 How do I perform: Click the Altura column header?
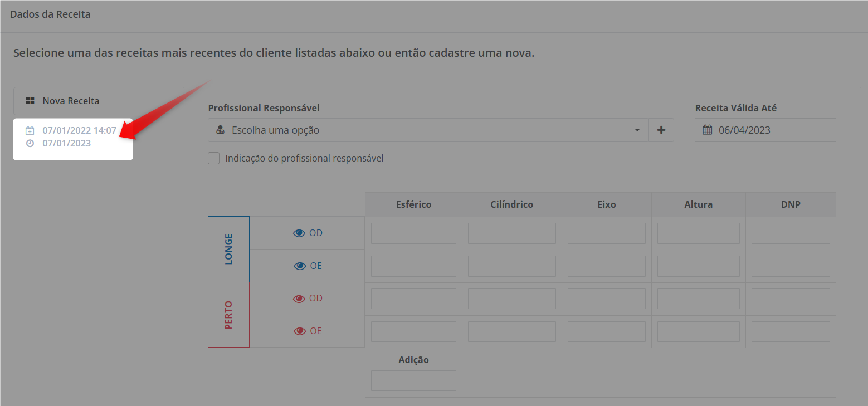[x=699, y=204]
